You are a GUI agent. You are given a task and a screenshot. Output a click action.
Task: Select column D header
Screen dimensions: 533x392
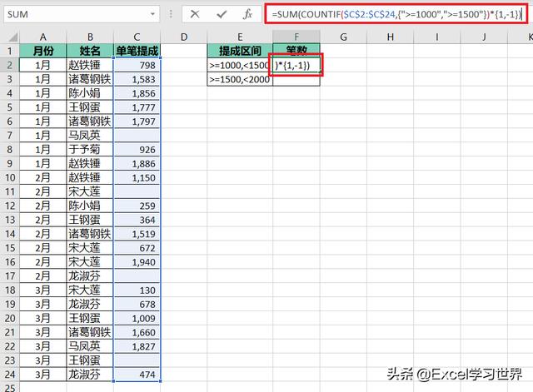184,37
